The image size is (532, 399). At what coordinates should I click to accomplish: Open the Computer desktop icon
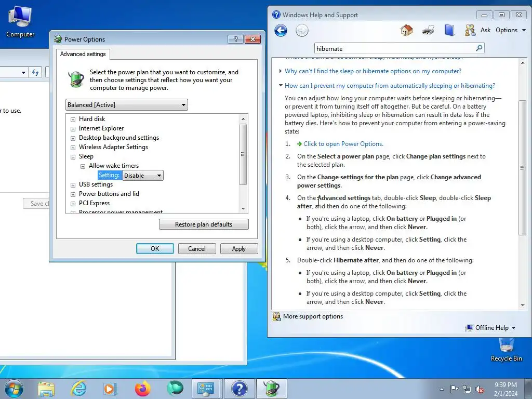coord(20,21)
